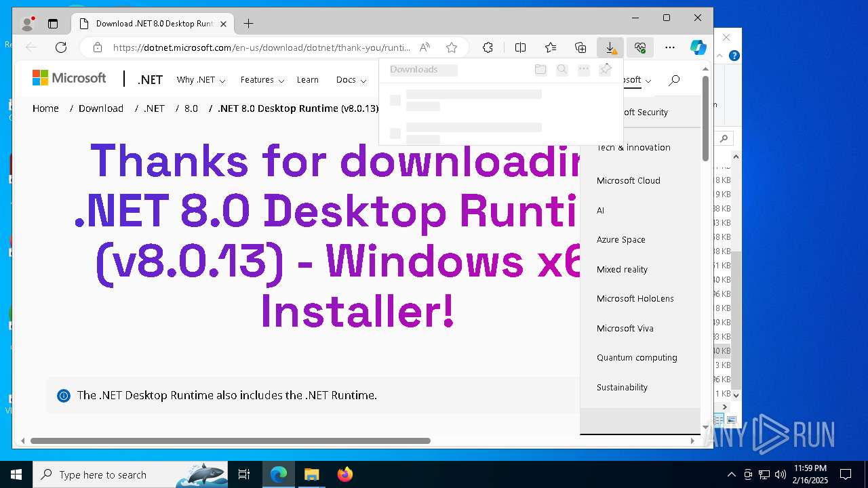Viewport: 868px width, 488px height.
Task: Select Azure Space menu entry
Action: pos(620,239)
